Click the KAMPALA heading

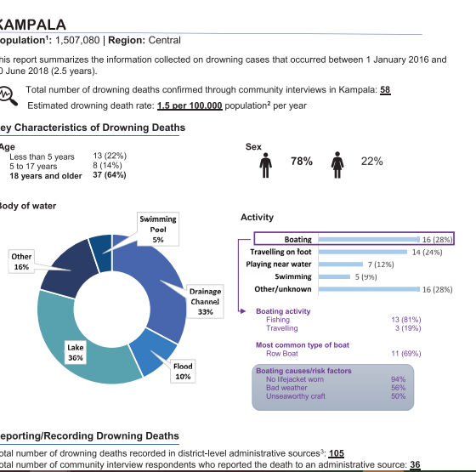coord(32,25)
